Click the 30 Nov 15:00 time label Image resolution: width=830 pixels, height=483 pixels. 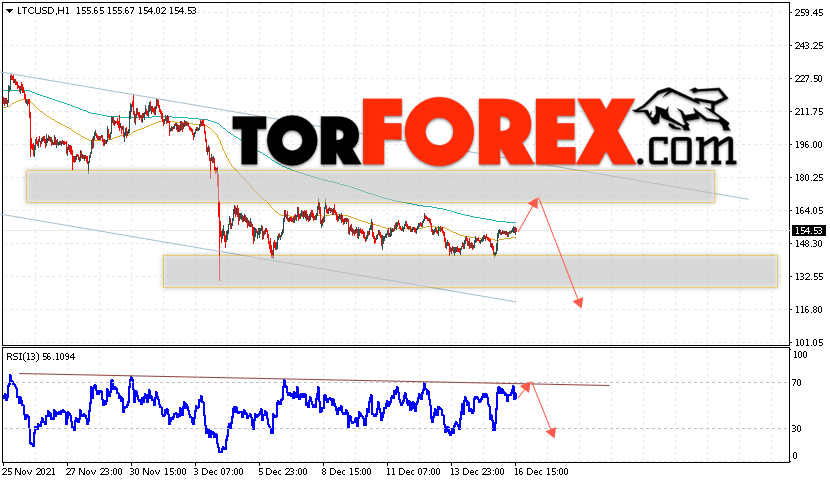(x=158, y=471)
